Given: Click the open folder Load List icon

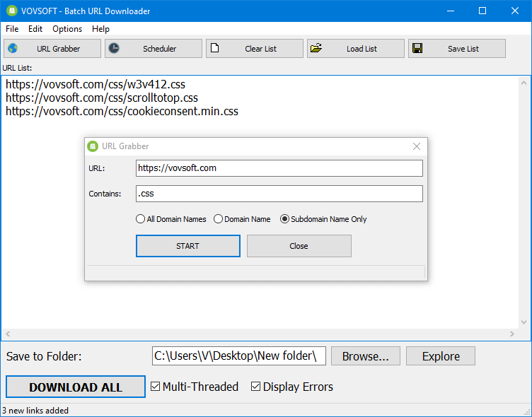Looking at the screenshot, I should 316,49.
